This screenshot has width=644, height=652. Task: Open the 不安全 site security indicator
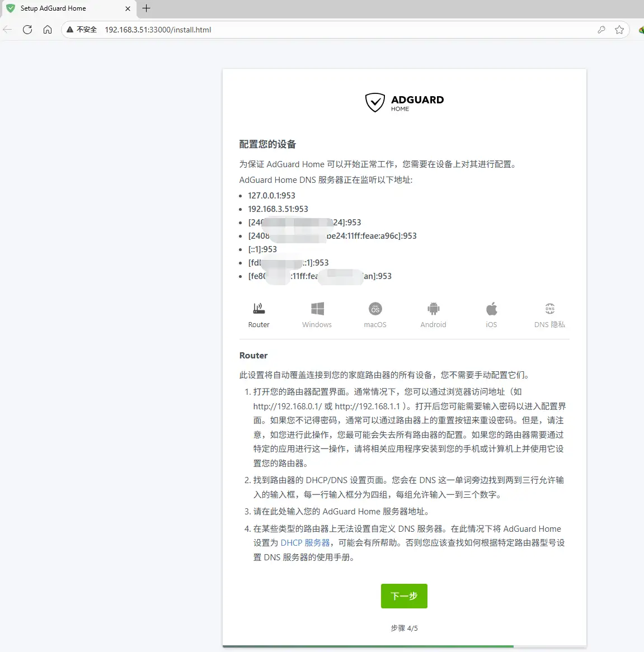click(x=81, y=30)
